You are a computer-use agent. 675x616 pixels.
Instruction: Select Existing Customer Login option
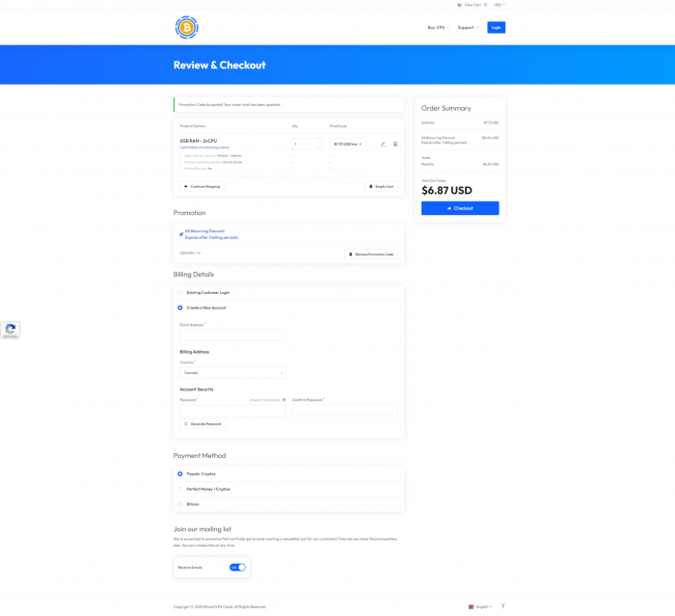click(x=179, y=292)
